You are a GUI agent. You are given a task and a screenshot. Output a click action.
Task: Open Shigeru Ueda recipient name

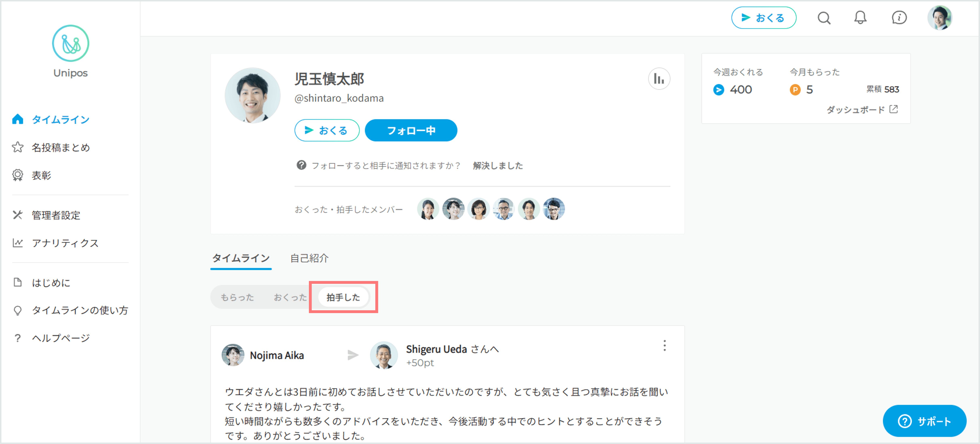coord(436,349)
